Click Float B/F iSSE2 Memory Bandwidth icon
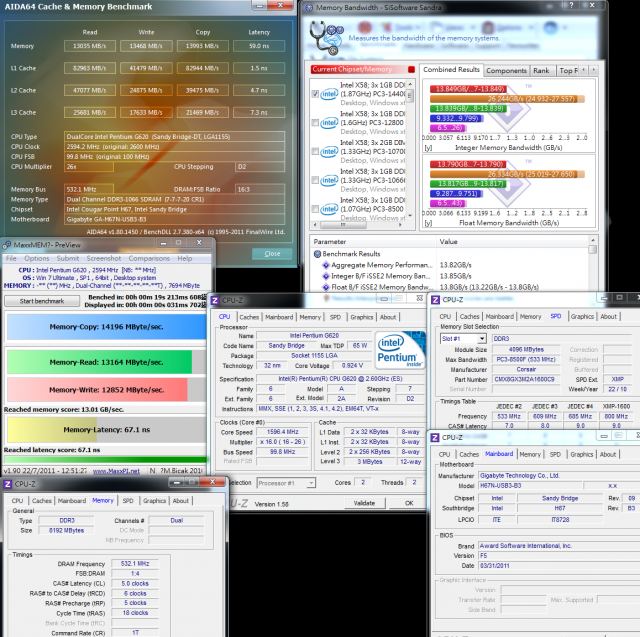640x637 pixels. click(326, 287)
